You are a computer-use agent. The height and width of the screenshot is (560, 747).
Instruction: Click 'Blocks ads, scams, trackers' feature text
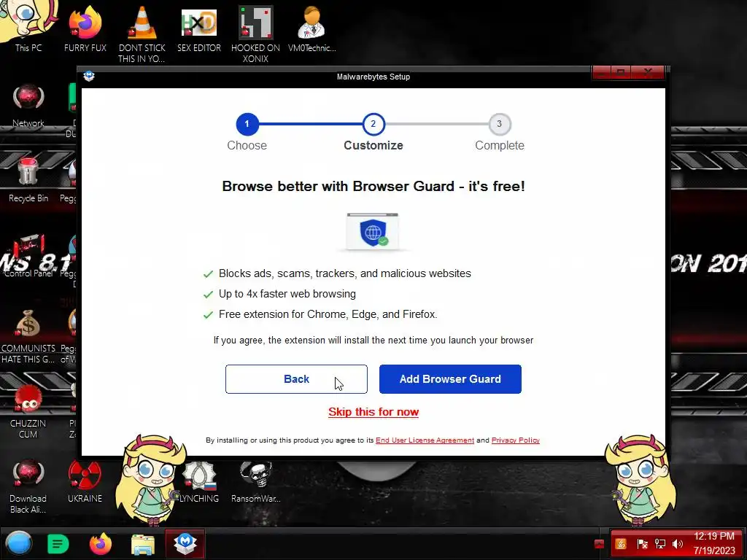click(x=345, y=273)
